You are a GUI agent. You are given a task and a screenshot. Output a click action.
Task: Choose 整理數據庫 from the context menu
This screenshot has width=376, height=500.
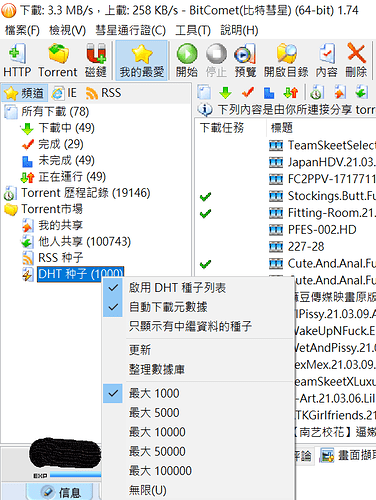coord(199,369)
